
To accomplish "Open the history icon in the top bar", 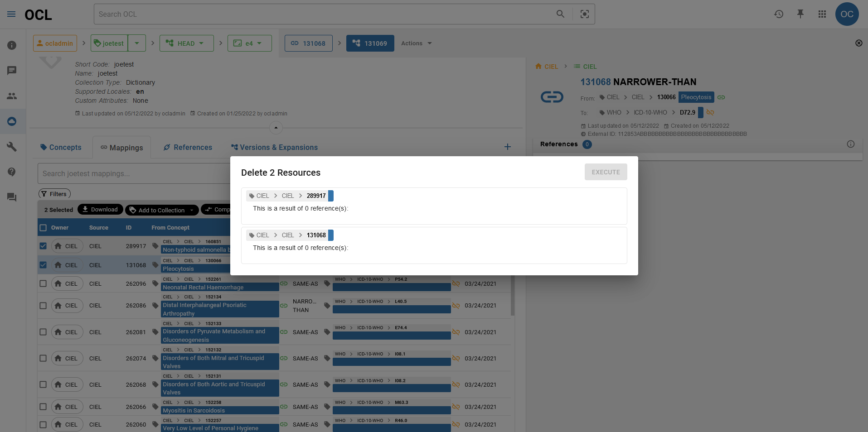I will tap(779, 14).
